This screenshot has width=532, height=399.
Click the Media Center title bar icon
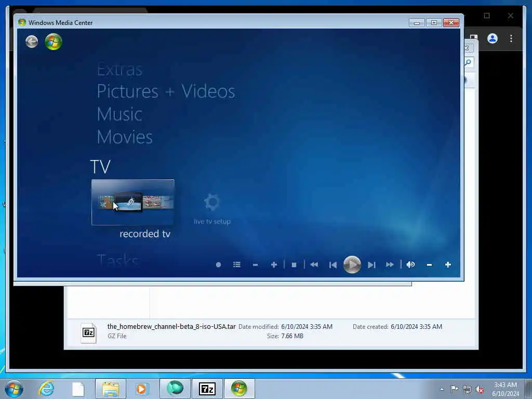pyautogui.click(x=22, y=22)
